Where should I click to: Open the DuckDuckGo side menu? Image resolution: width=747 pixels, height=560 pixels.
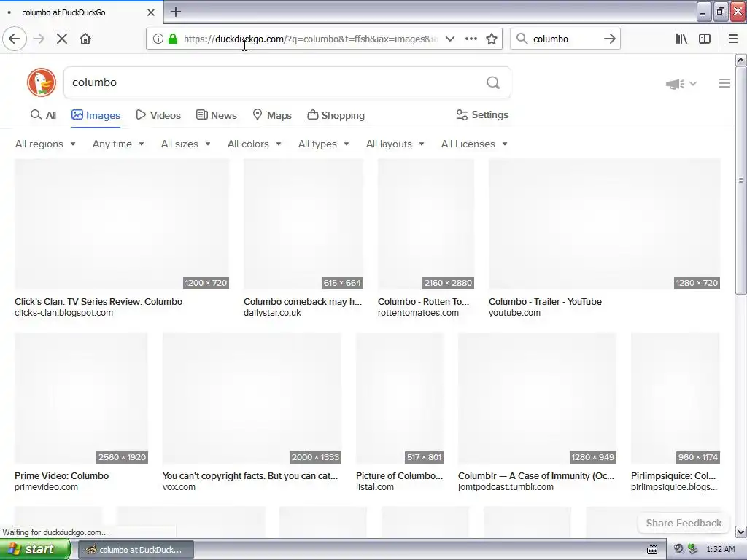pyautogui.click(x=724, y=83)
